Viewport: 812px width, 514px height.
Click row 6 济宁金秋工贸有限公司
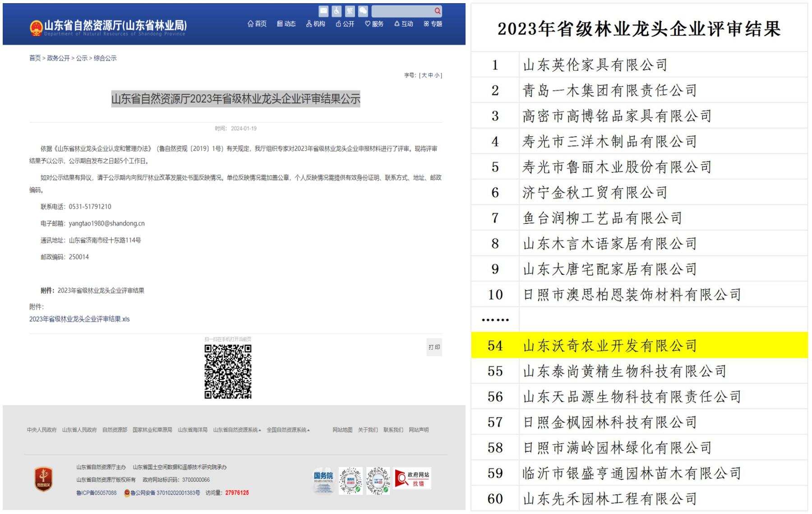click(640, 192)
